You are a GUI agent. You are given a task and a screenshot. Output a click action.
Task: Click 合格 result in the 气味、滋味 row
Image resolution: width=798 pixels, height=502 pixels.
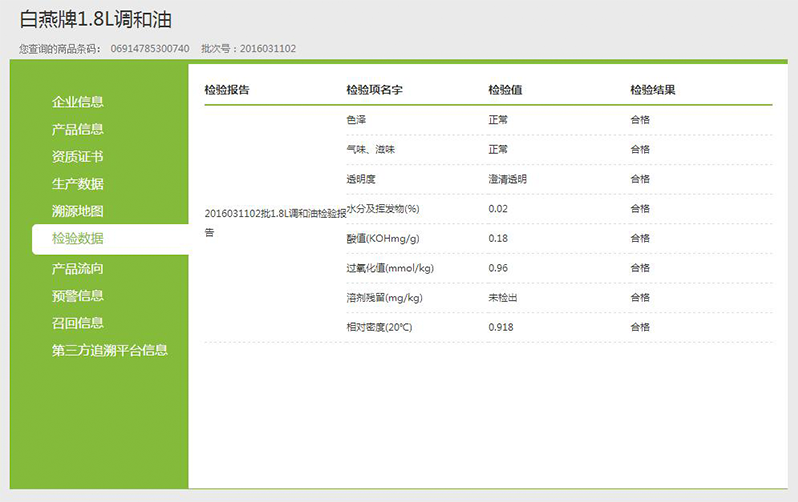click(x=640, y=149)
